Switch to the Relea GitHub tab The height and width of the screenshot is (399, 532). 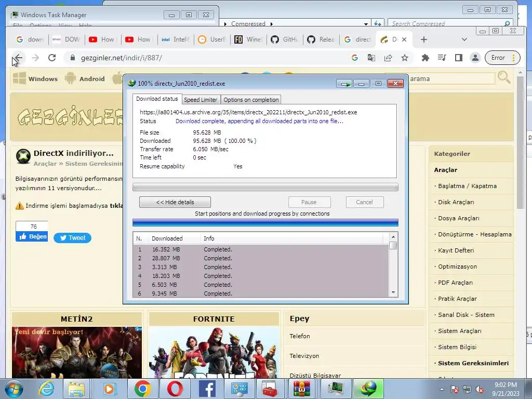[x=321, y=39]
